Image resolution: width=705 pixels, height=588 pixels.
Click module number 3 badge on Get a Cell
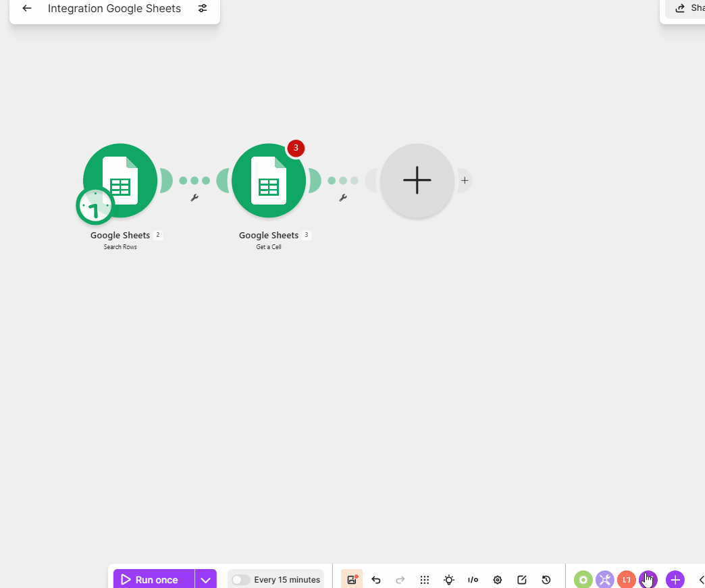click(306, 235)
